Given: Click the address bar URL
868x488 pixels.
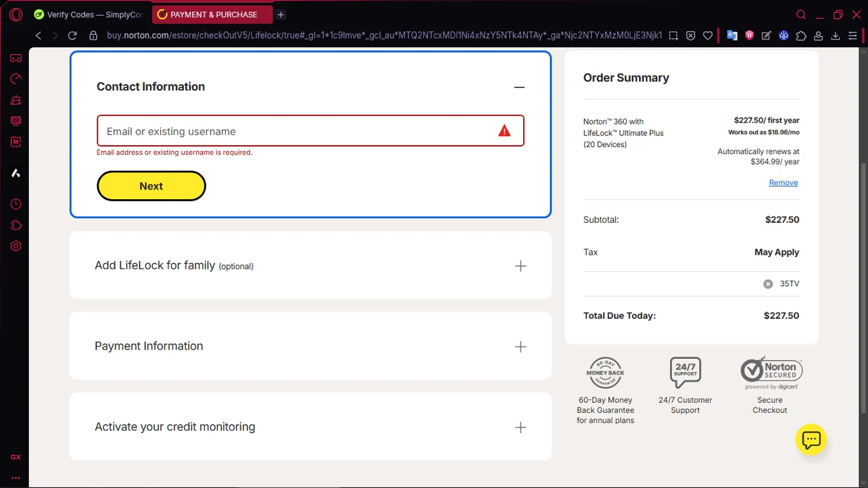Looking at the screenshot, I should 384,35.
